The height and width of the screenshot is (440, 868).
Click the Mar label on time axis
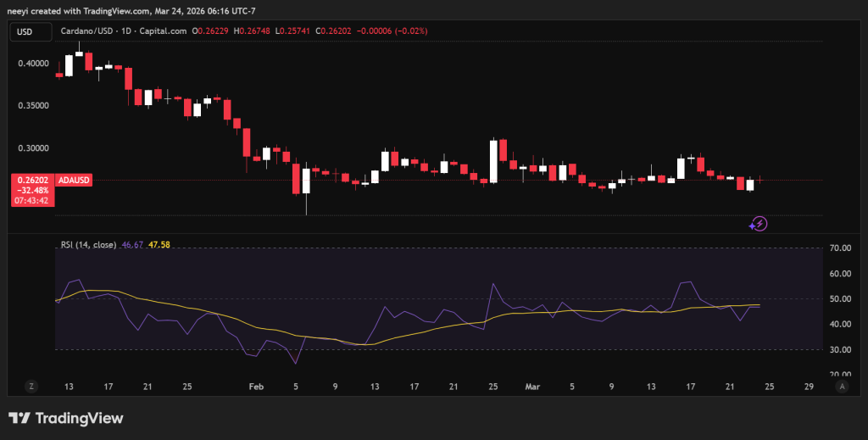(x=533, y=386)
